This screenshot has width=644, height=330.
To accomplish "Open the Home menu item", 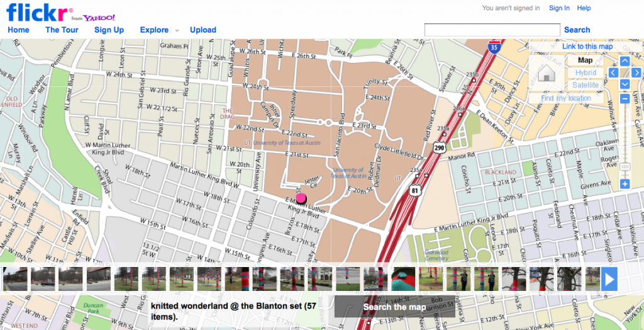I will coord(18,30).
